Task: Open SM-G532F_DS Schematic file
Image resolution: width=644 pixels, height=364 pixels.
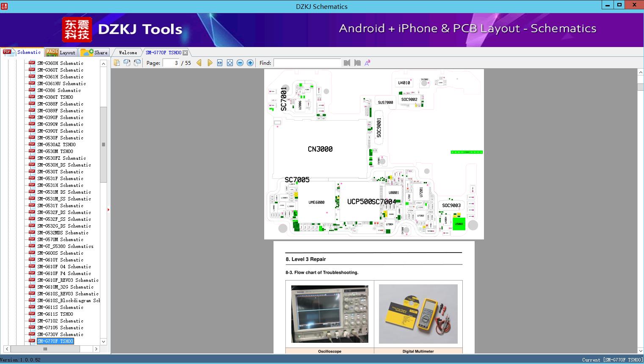Action: pyautogui.click(x=64, y=212)
